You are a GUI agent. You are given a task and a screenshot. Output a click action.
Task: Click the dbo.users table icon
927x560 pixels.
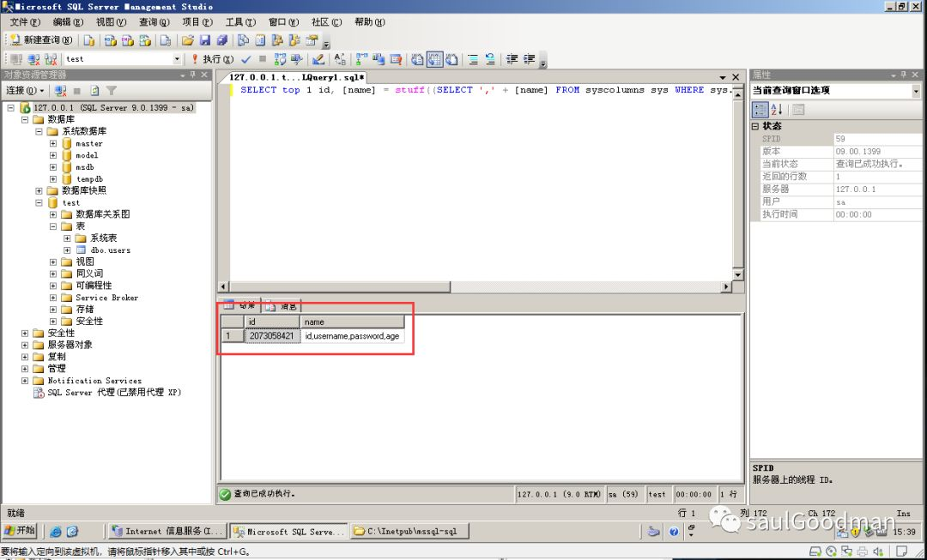point(81,250)
